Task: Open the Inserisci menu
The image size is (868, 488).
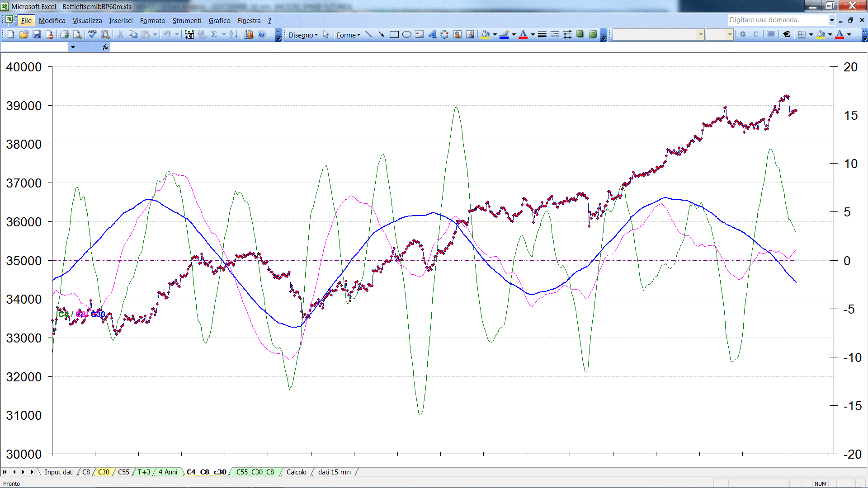Action: pyautogui.click(x=121, y=20)
